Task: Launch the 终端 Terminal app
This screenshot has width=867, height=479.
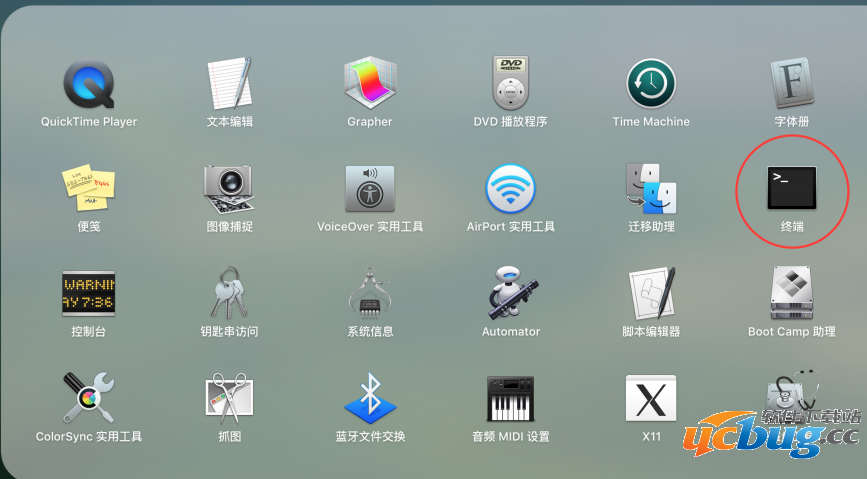Action: pos(792,188)
